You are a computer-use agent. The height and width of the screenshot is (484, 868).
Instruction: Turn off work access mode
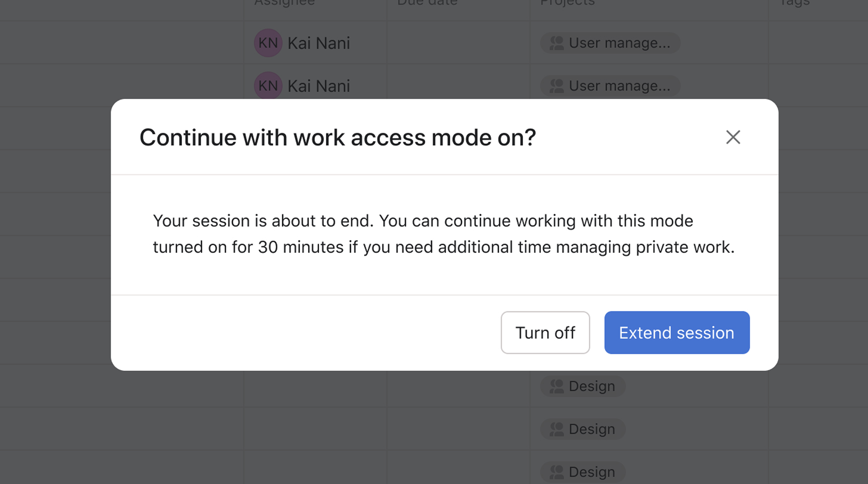[545, 333]
